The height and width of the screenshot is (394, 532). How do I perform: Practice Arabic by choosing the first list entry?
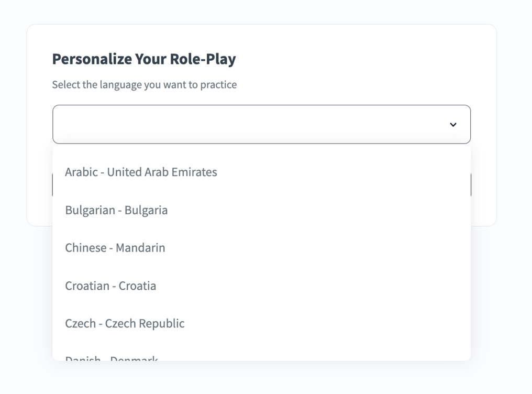click(141, 172)
